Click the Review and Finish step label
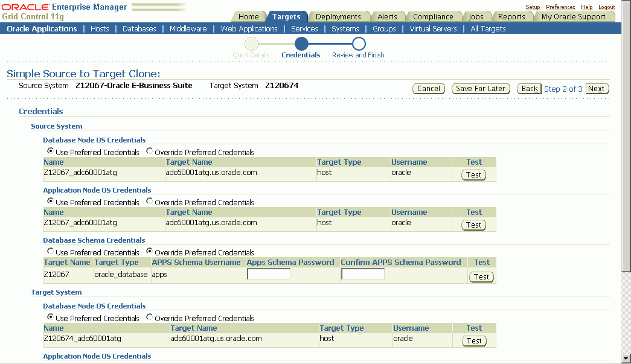Viewport: 631px width, 364px height. coord(358,55)
